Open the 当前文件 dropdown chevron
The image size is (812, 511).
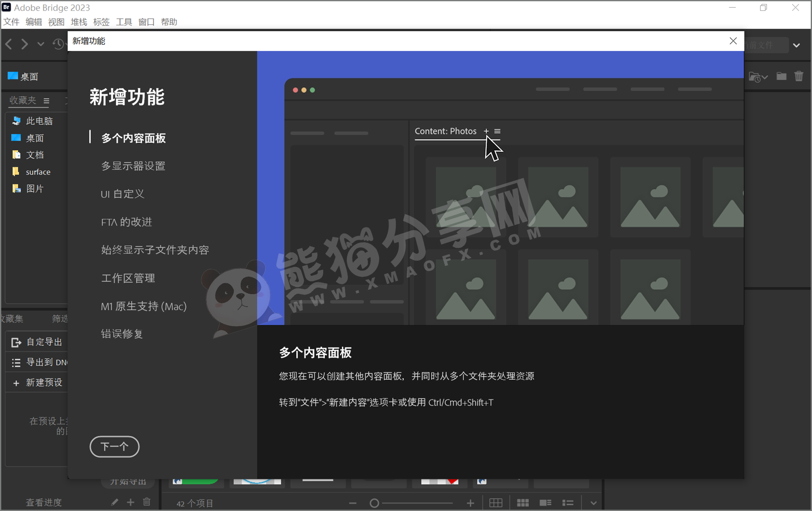point(796,45)
